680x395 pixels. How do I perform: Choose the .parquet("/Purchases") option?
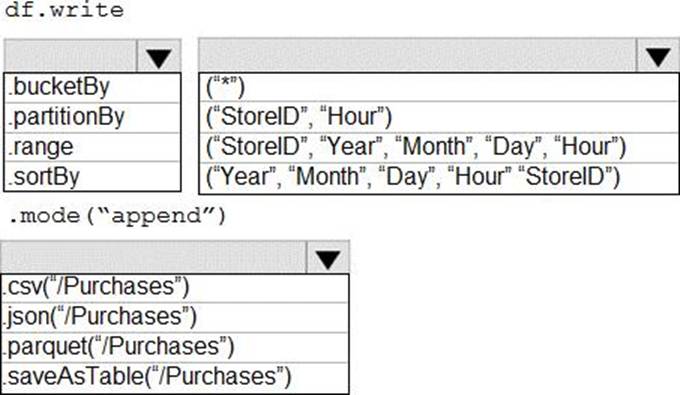point(175,347)
